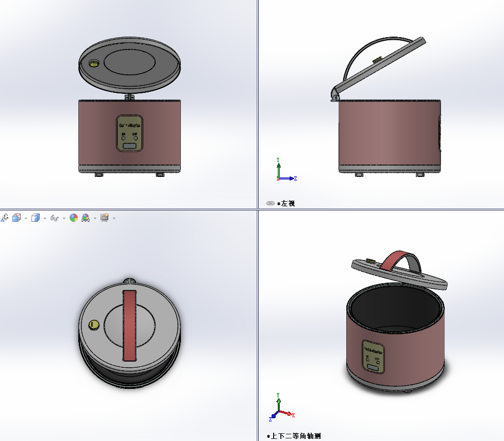Click the Apply Scene icon
Screen dimensions: 504x441
coord(86,218)
